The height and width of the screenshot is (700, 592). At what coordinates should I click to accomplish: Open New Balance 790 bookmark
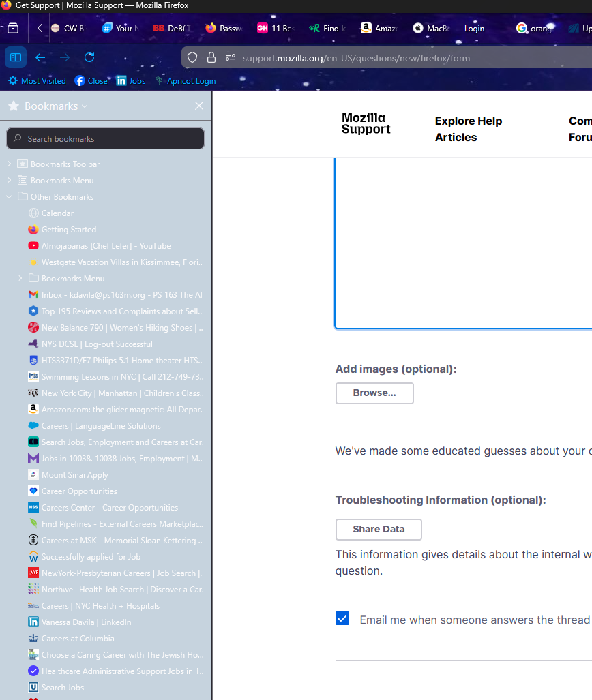click(116, 328)
